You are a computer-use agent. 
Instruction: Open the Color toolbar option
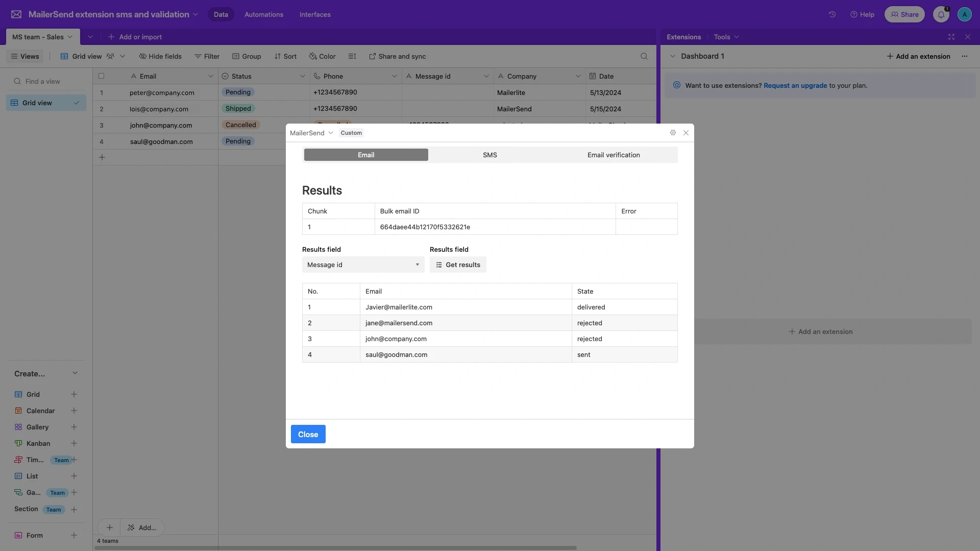322,56
